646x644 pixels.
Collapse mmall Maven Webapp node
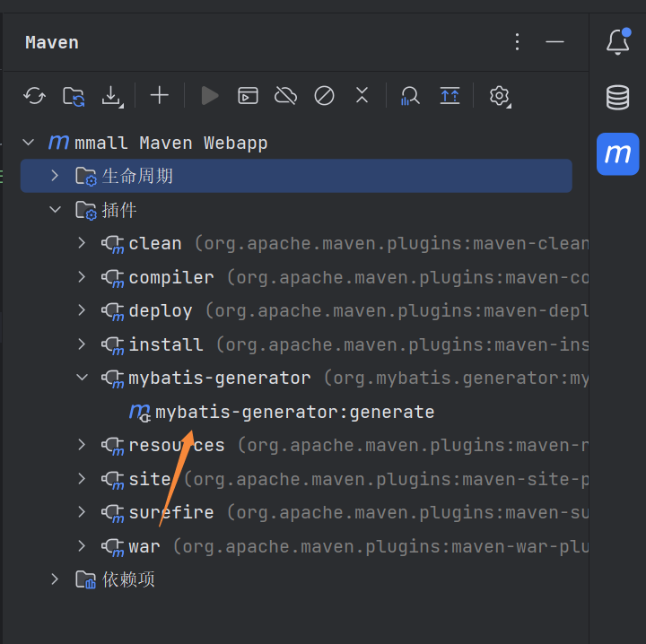[29, 143]
